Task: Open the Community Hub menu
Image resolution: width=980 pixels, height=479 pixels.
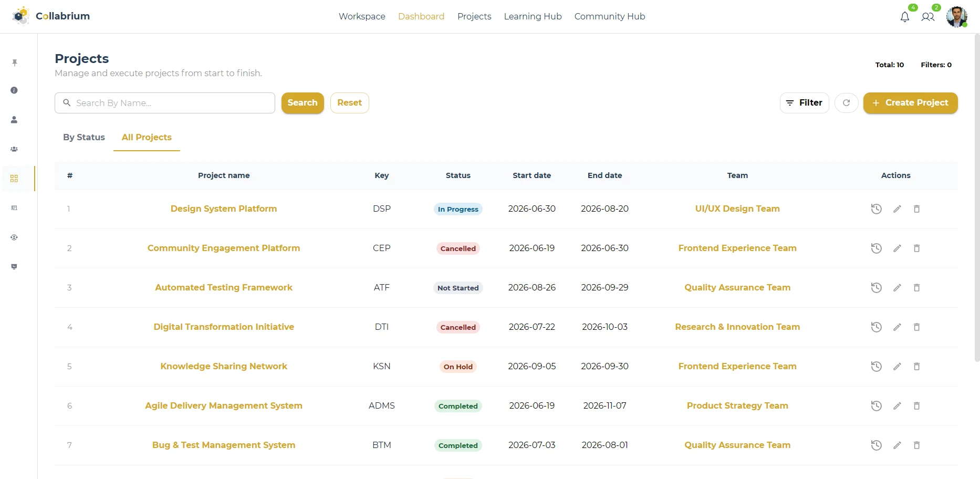Action: 610,16
